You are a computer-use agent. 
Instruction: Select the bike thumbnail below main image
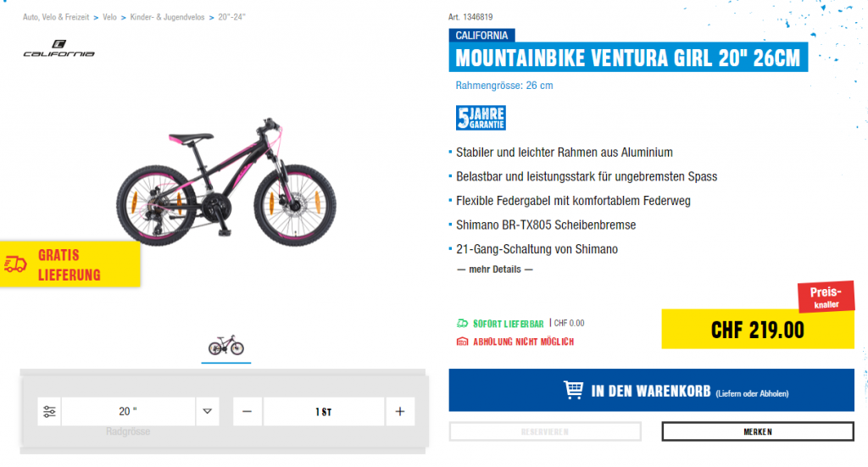pyautogui.click(x=225, y=347)
